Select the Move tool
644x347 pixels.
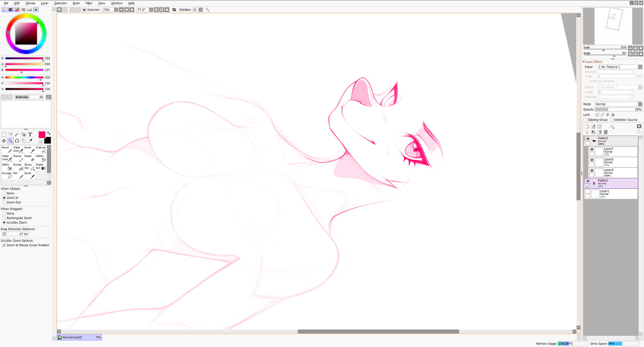(x=4, y=141)
